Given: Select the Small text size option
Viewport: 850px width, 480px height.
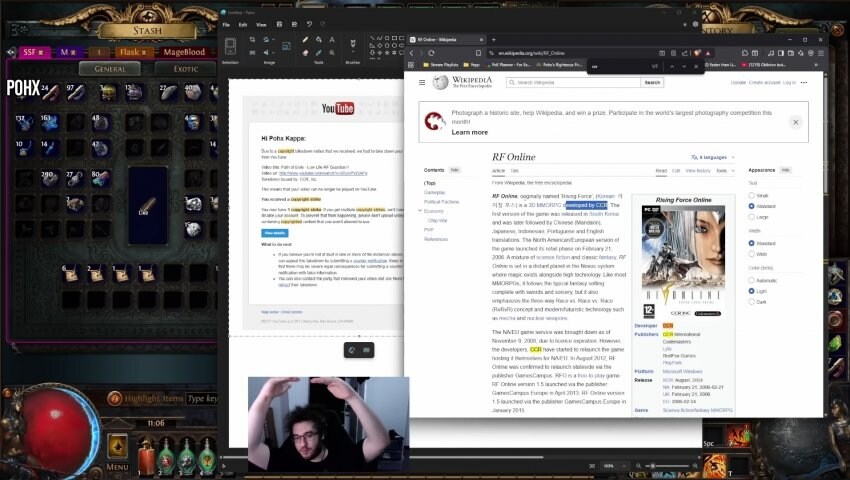Looking at the screenshot, I should 751,195.
